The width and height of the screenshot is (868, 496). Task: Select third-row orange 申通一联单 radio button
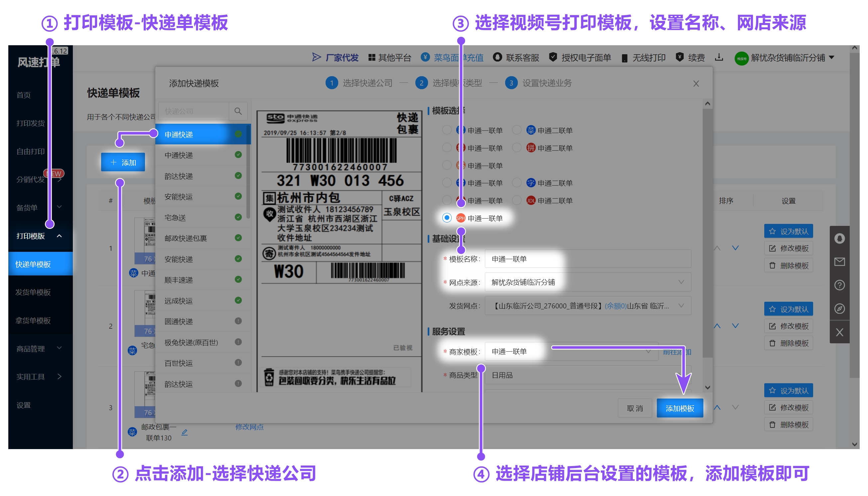pos(446,165)
